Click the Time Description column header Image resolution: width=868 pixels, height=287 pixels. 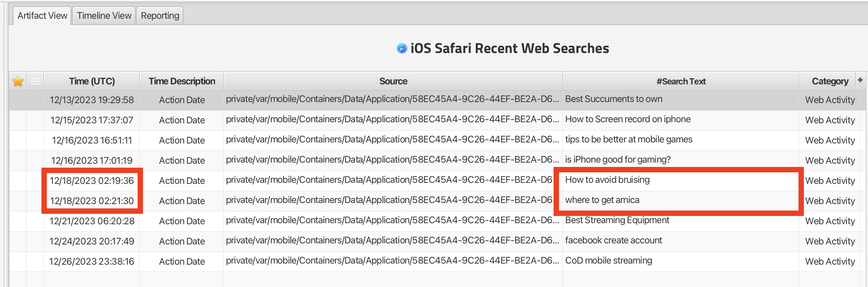click(182, 81)
